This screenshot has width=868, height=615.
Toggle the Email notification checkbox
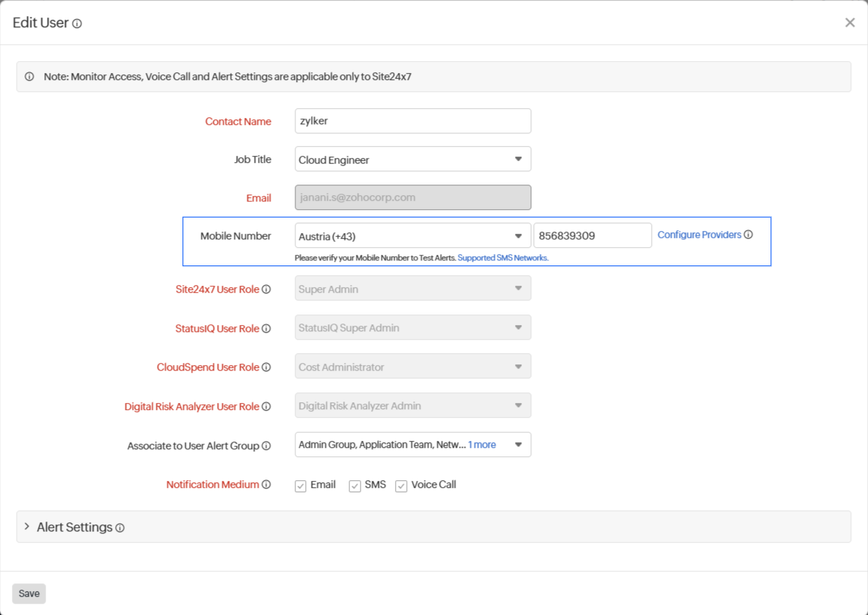[x=301, y=486]
